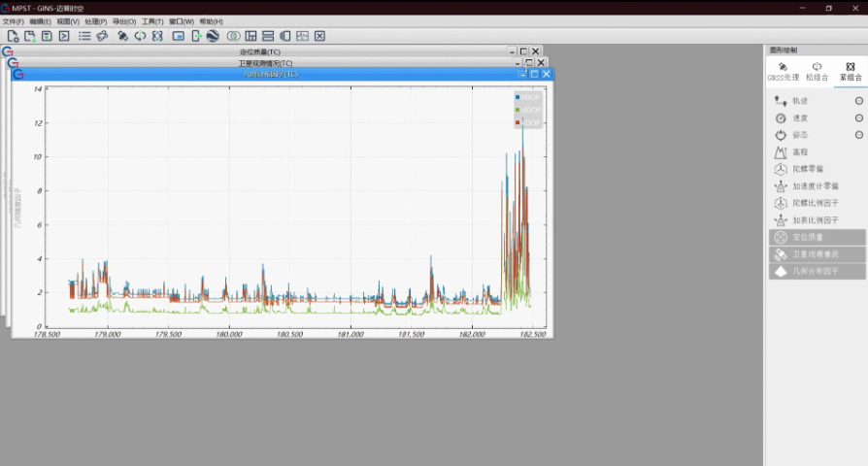Toggle the radio button beside 姿态

pyautogui.click(x=858, y=135)
